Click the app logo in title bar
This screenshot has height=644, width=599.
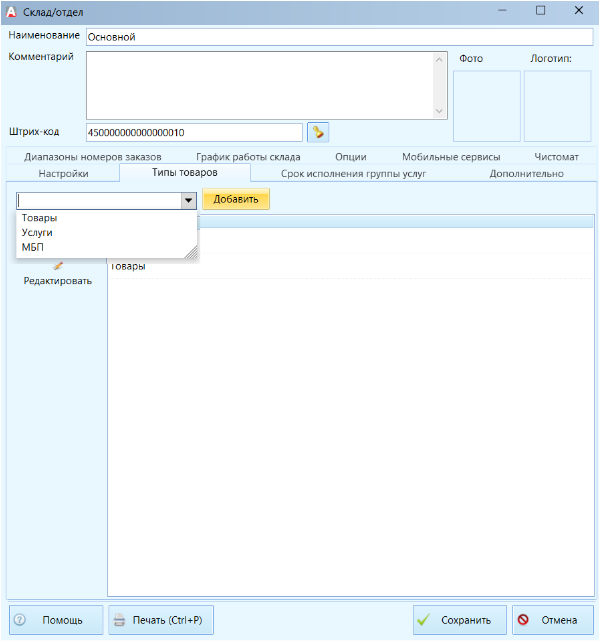11,12
